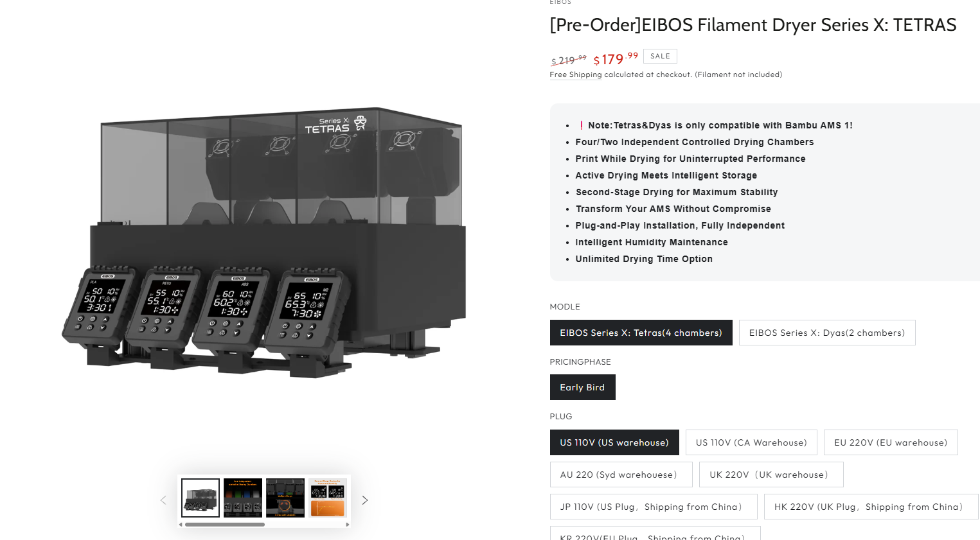Open the second thumbnail with colored chambers
The image size is (980, 540).
[243, 498]
